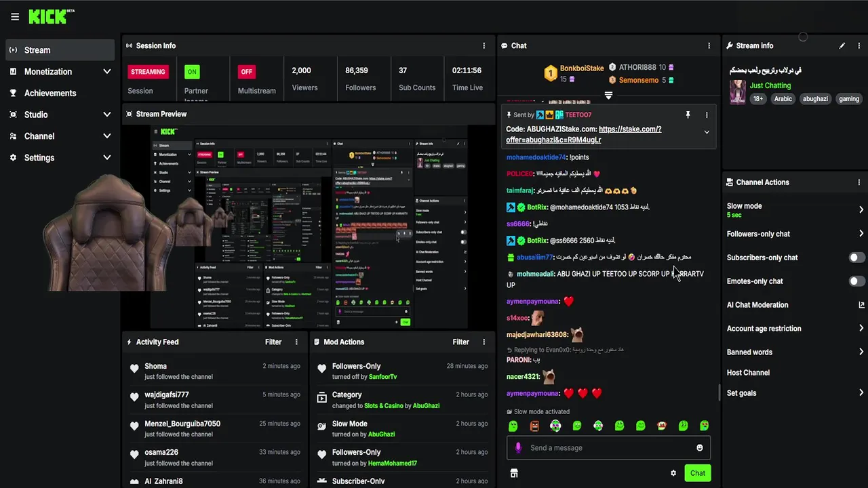
Task: Insert the first green blob emote
Action: pos(513,426)
